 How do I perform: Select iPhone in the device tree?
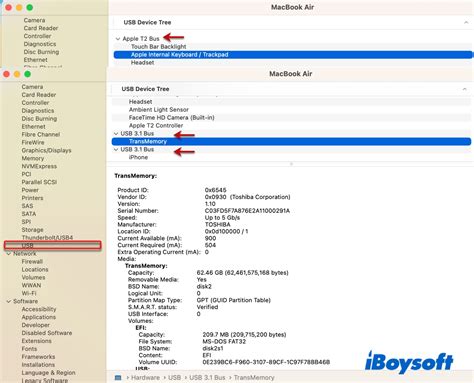[138, 157]
